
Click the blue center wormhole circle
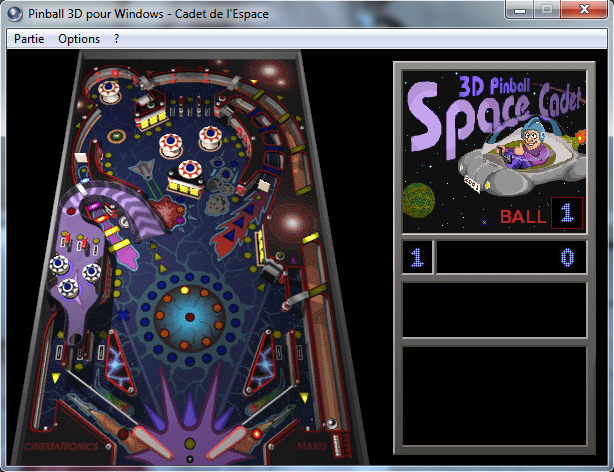click(190, 316)
